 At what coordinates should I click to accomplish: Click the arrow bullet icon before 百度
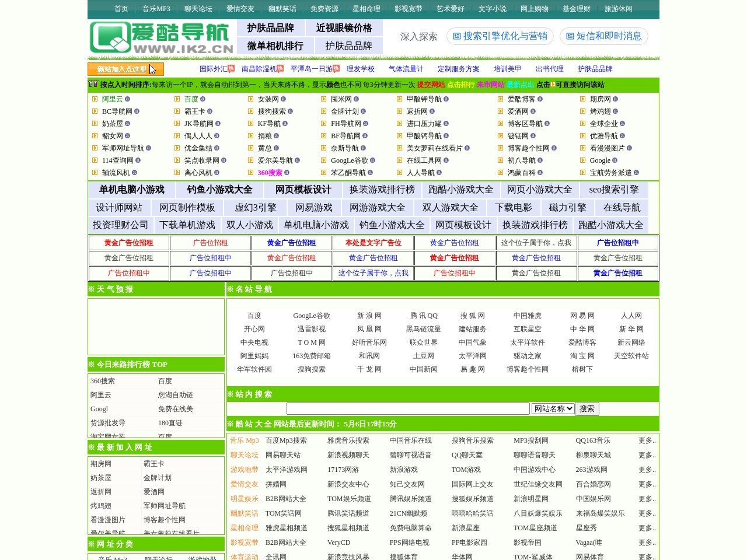pos(177,99)
